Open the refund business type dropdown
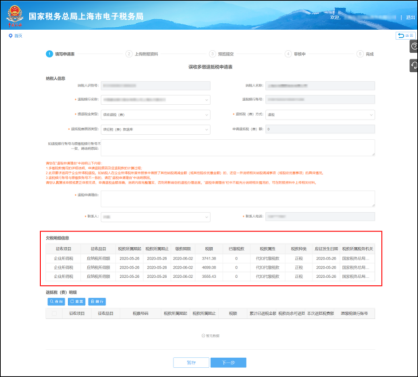The height and width of the screenshot is (377, 418). (x=156, y=115)
